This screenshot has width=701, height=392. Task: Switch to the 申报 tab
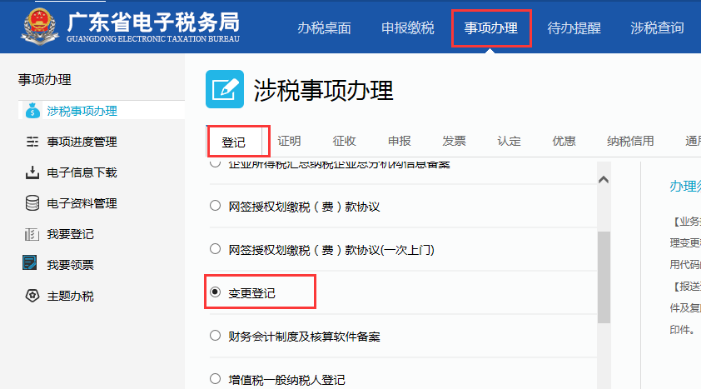tap(399, 141)
